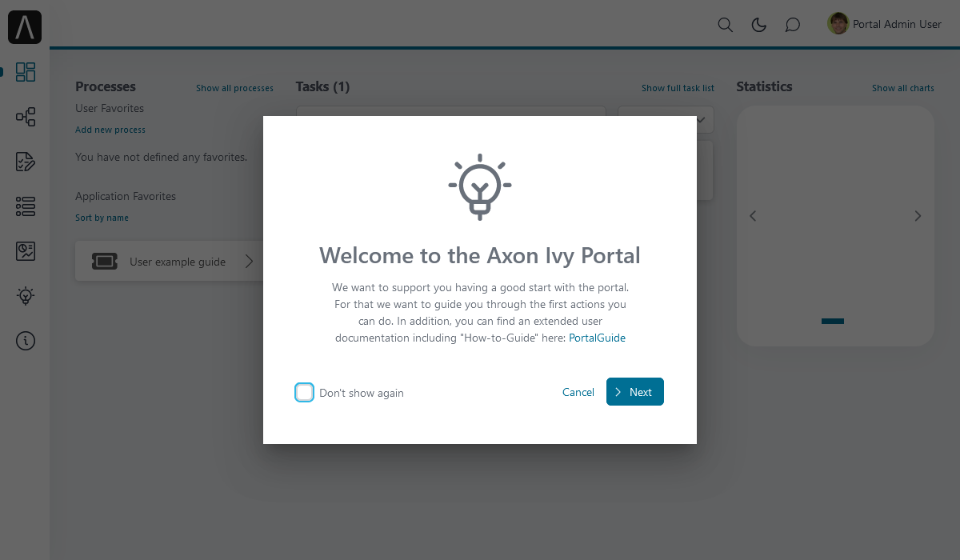Open the Dashboard sidebar icon
The width and height of the screenshot is (960, 560).
point(26,72)
